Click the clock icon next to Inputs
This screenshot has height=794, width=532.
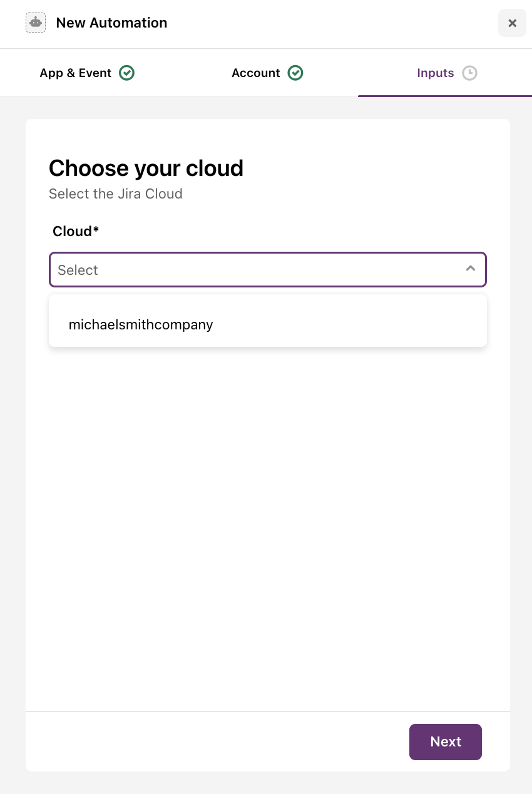[x=469, y=73]
